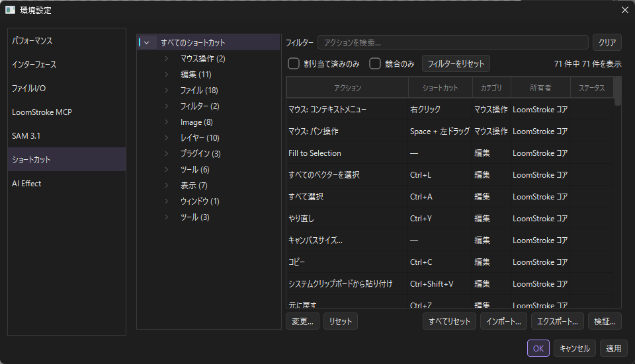Sort by the アクション column header
The image size is (635, 364).
(347, 88)
